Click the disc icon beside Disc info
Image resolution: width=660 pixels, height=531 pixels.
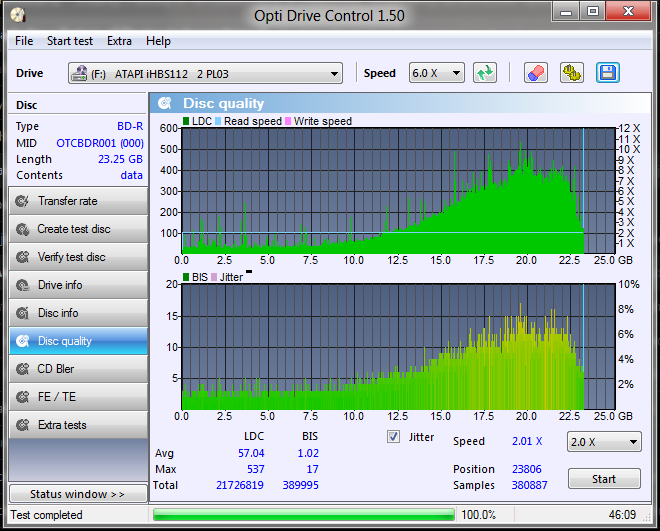pyautogui.click(x=22, y=313)
